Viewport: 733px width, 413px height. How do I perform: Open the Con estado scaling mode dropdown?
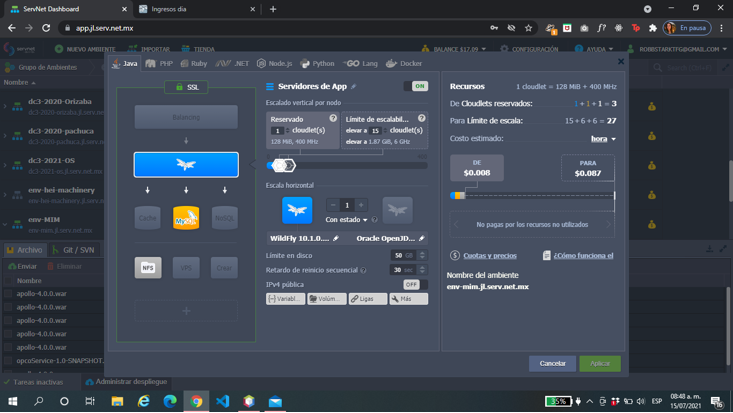pos(348,220)
